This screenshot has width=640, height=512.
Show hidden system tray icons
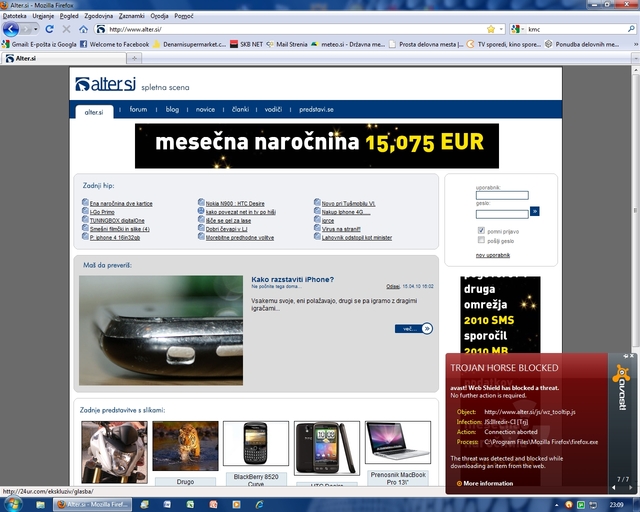point(556,505)
